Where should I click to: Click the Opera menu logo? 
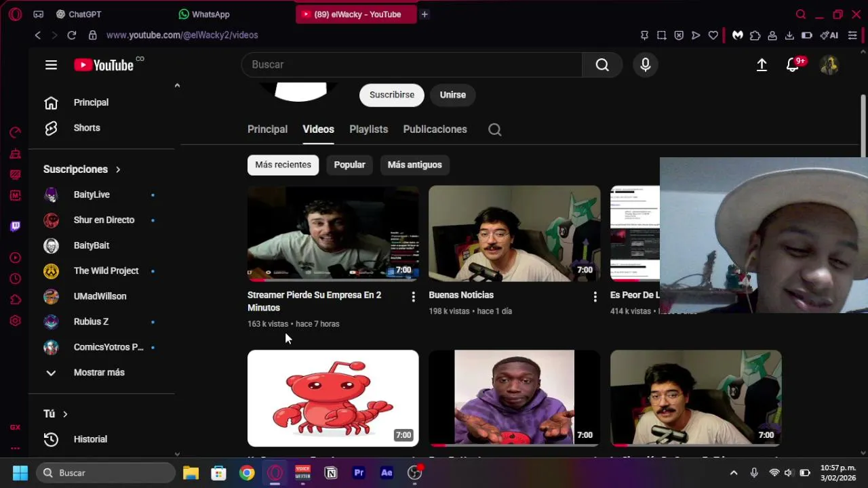point(15,14)
